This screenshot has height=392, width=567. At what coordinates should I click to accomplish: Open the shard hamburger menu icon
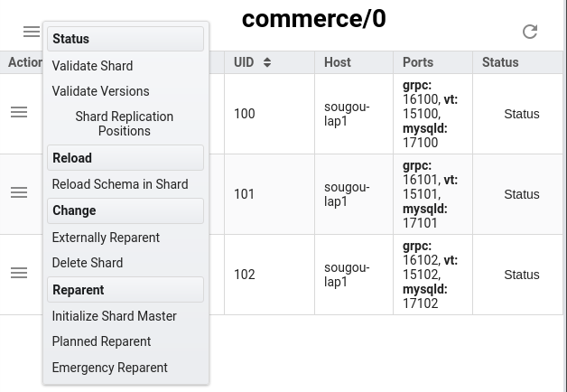point(32,32)
